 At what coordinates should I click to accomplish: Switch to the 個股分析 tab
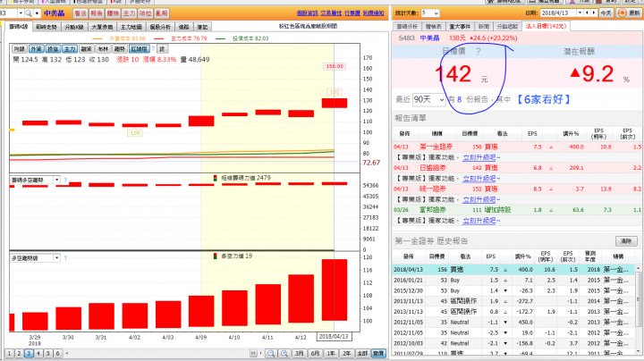point(160,27)
